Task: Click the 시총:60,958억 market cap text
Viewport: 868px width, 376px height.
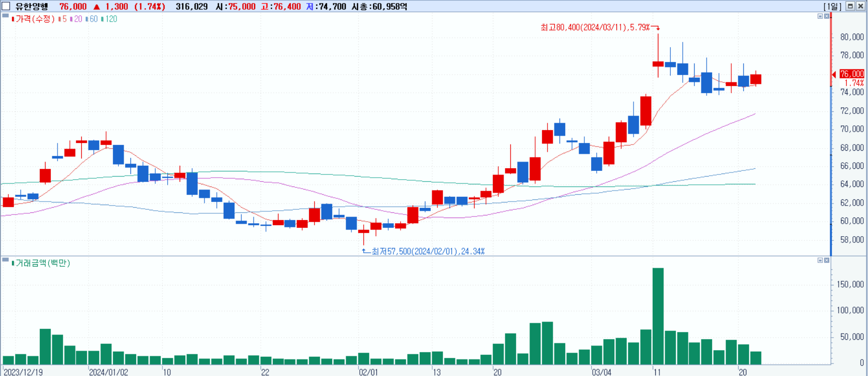Action: point(379,6)
